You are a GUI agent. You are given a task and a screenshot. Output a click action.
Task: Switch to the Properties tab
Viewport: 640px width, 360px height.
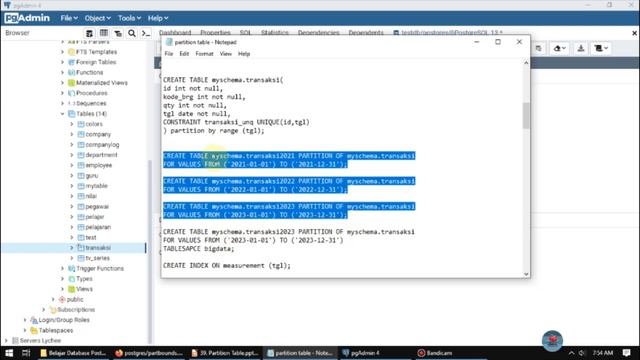point(216,32)
